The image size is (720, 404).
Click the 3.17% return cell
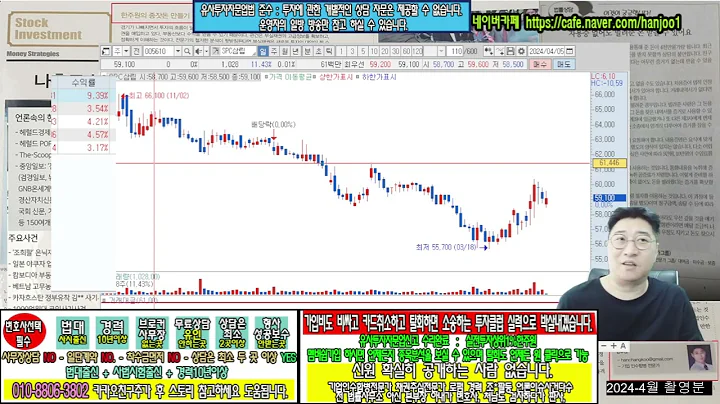[83, 148]
